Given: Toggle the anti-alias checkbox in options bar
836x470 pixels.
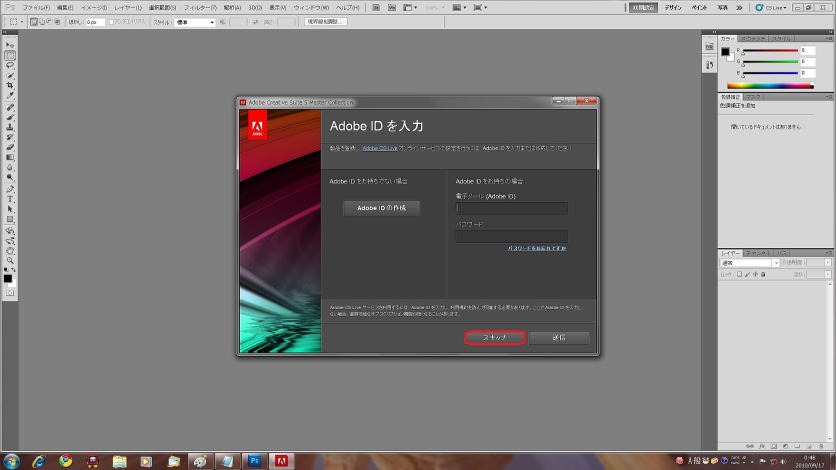Looking at the screenshot, I should 111,22.
